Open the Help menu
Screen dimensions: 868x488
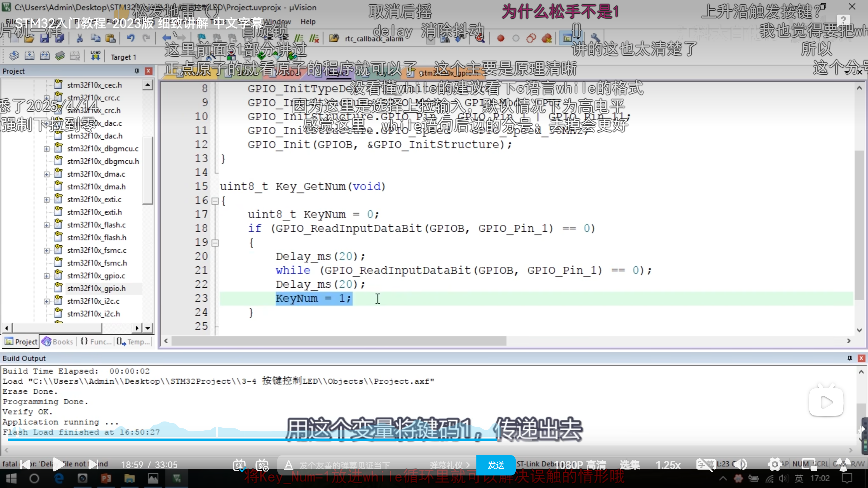[308, 22]
